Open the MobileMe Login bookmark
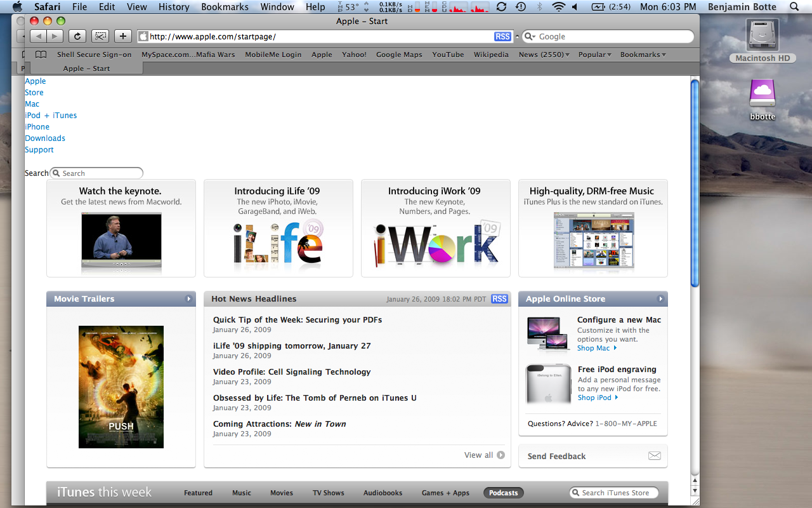Screen dimensions: 812x508 [x=273, y=55]
